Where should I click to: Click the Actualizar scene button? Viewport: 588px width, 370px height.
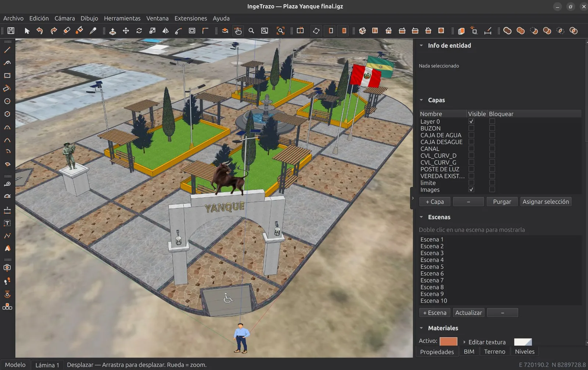pyautogui.click(x=469, y=313)
